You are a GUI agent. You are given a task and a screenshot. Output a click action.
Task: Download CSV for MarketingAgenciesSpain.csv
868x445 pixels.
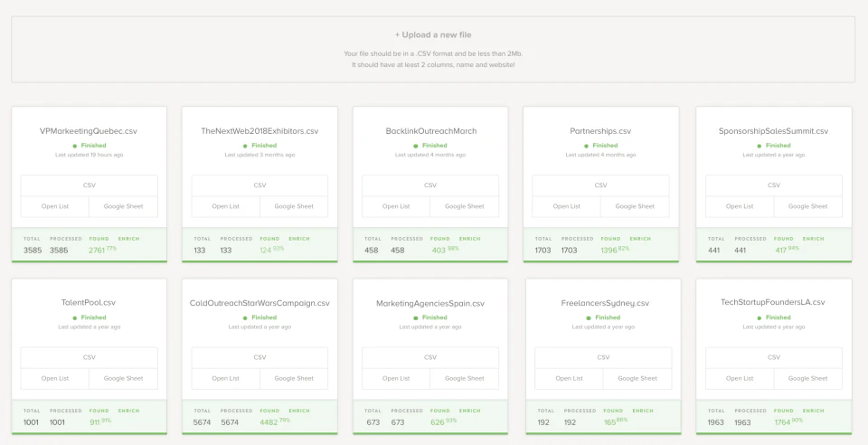click(430, 357)
